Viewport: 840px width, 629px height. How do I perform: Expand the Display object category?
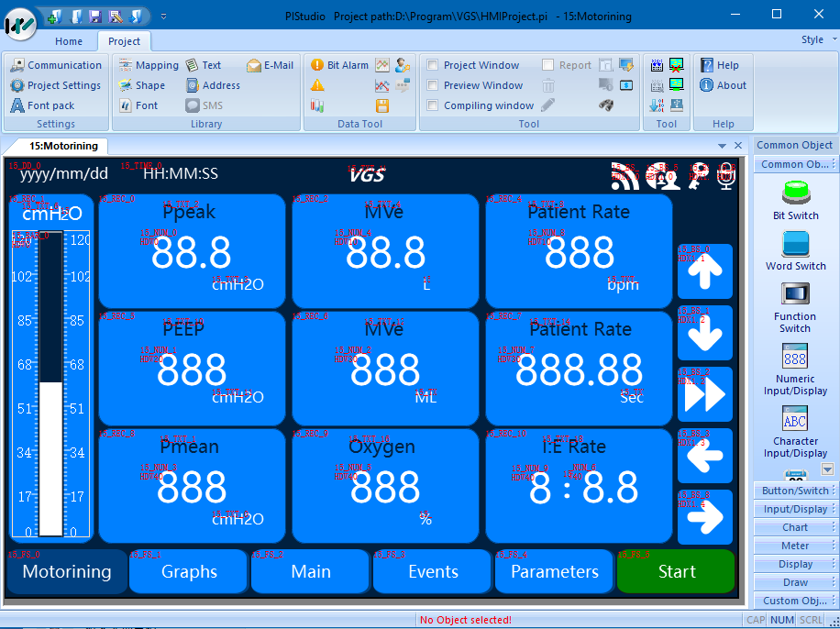click(796, 564)
